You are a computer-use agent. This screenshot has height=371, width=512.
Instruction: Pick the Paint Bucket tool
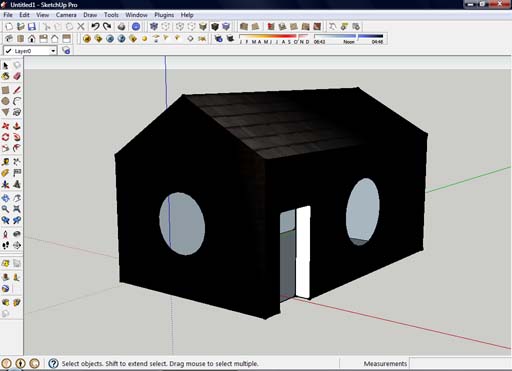click(5, 76)
